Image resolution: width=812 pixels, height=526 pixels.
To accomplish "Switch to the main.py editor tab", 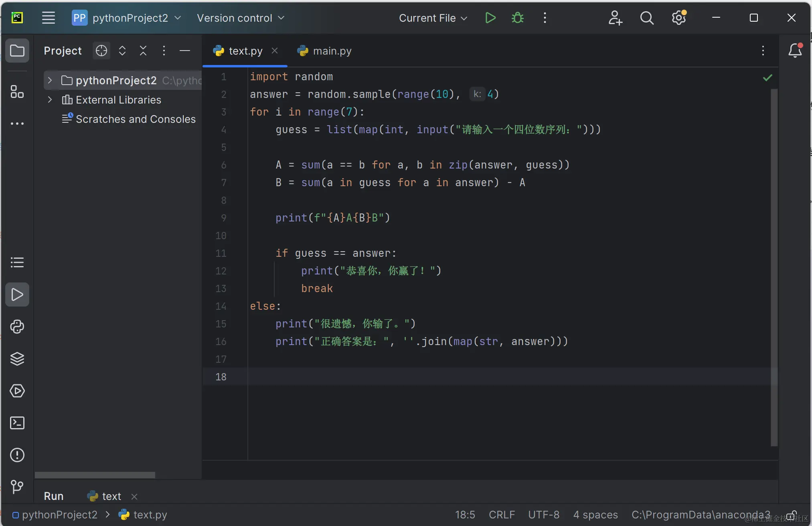I will (325, 51).
